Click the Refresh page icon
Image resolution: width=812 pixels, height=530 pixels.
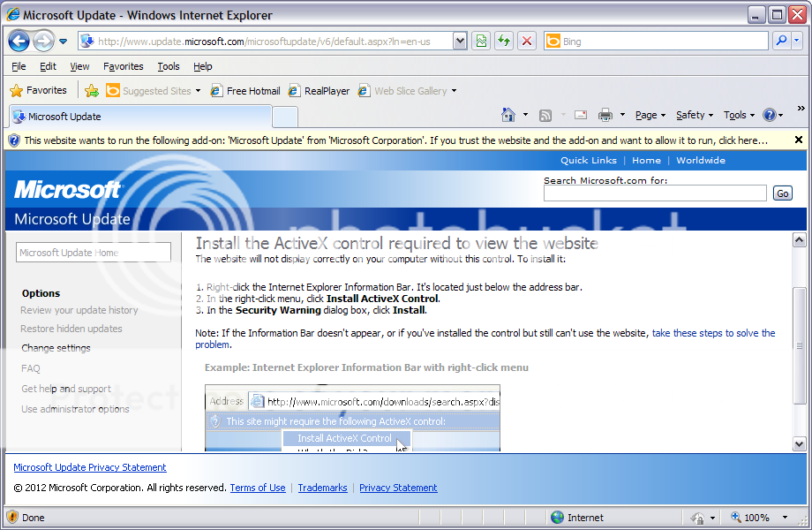pyautogui.click(x=504, y=41)
